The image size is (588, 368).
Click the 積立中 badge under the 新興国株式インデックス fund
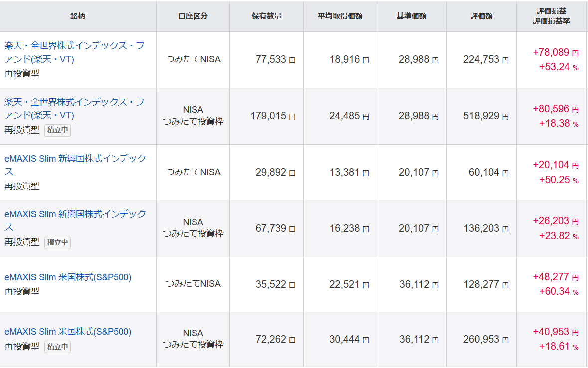pyautogui.click(x=57, y=243)
